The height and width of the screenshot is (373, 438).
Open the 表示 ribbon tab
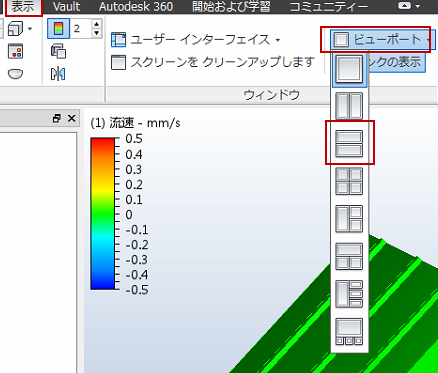23,7
